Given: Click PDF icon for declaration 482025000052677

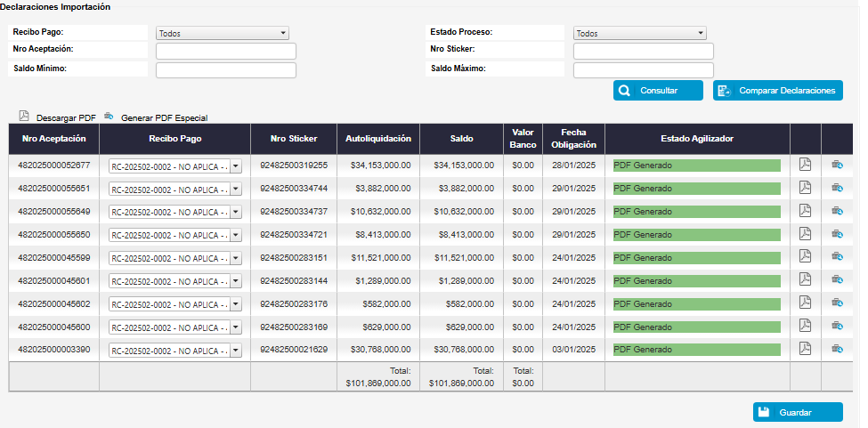Looking at the screenshot, I should [805, 165].
